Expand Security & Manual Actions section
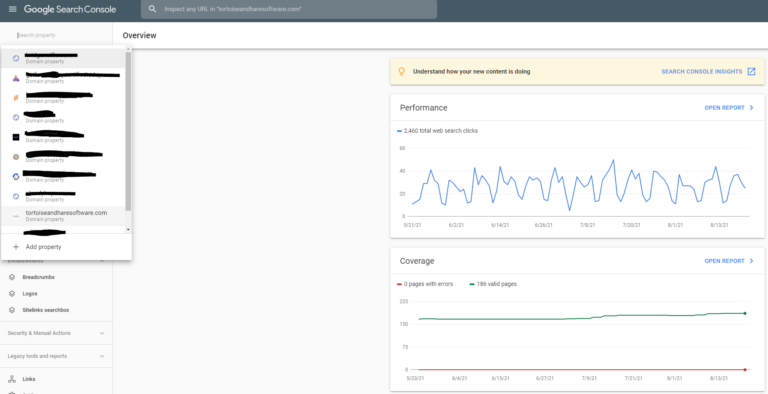Viewport: 768px width, 394px height. 56,333
